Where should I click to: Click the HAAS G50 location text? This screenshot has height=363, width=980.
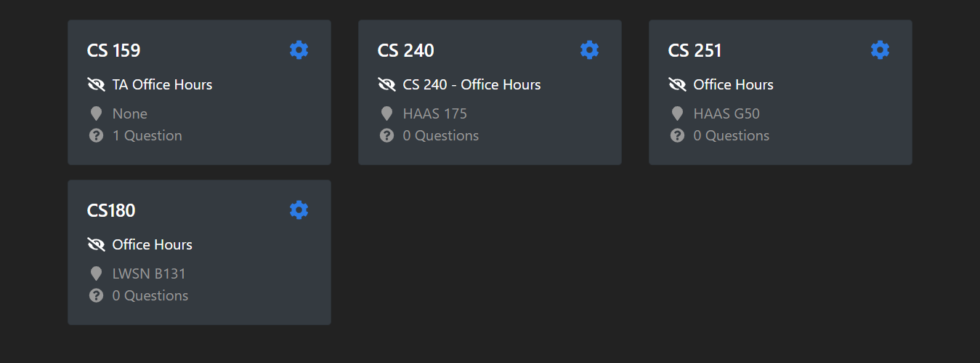pyautogui.click(x=726, y=114)
